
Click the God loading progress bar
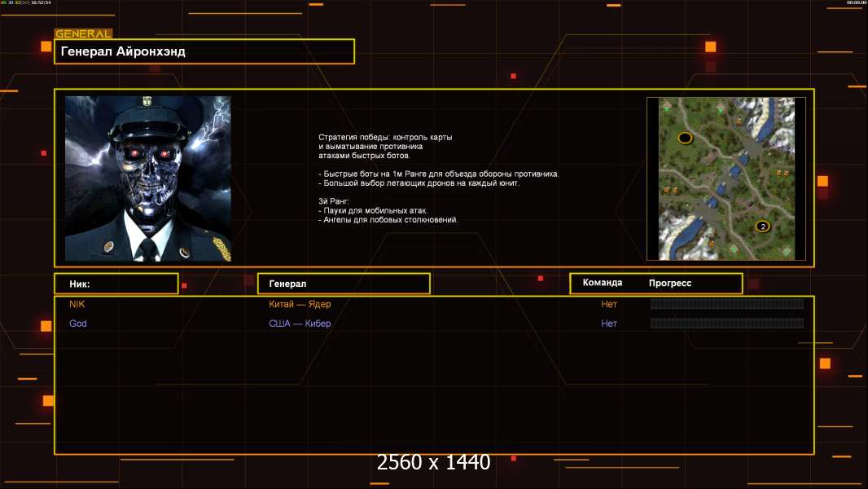727,323
